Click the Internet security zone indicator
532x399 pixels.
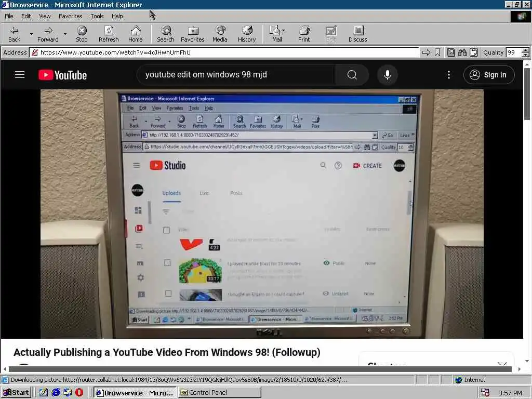point(470,380)
